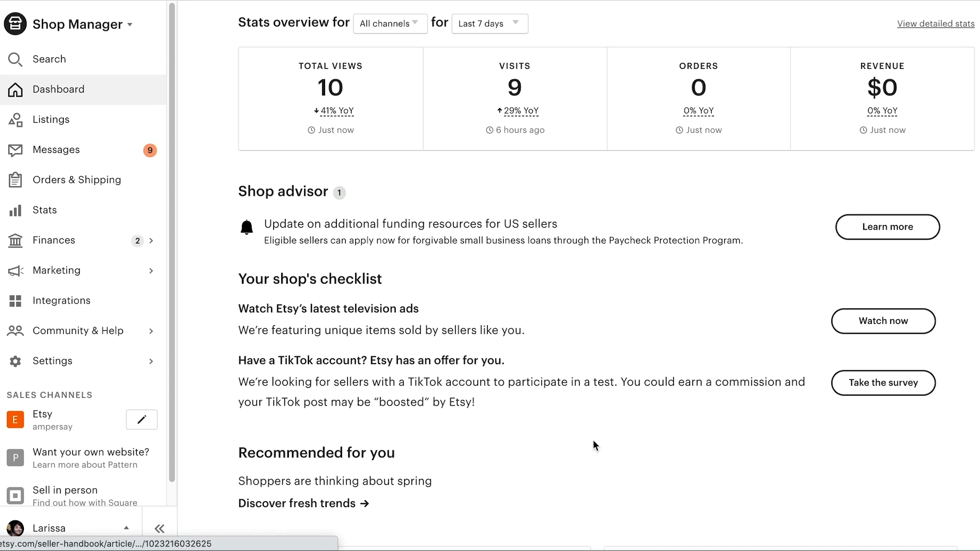Collapse sidebar with double chevron icon
Viewport: 980px width, 551px height.
tap(159, 529)
